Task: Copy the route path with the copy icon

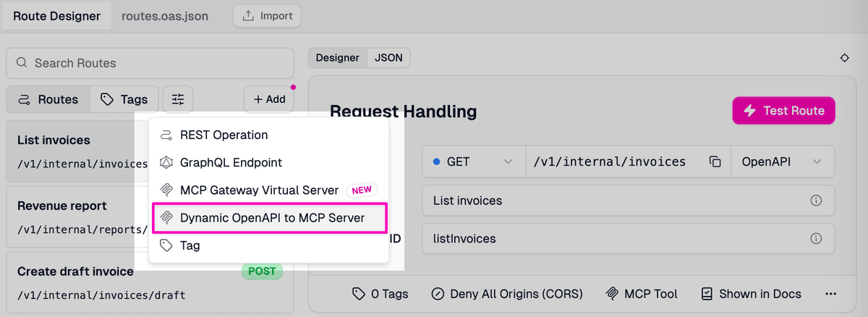Action: point(715,161)
